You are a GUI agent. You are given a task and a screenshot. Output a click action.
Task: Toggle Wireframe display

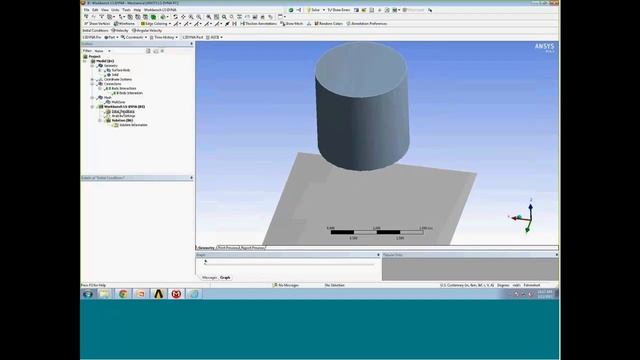pyautogui.click(x=124, y=24)
